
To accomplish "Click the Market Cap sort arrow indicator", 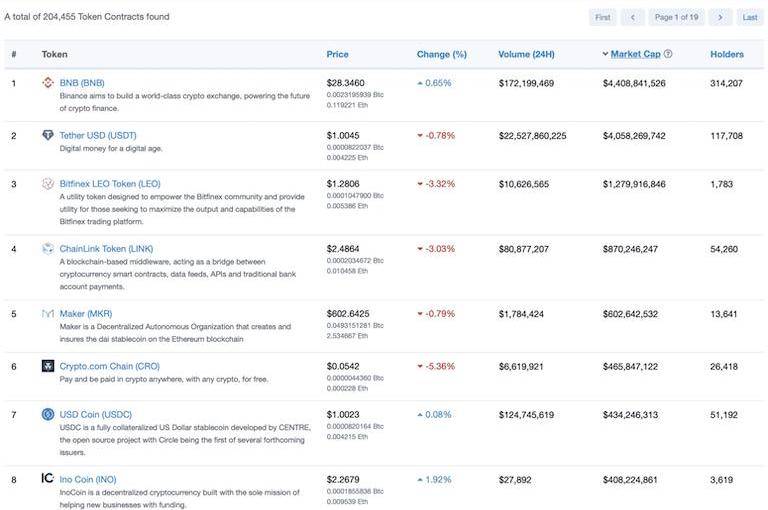I will [x=605, y=54].
